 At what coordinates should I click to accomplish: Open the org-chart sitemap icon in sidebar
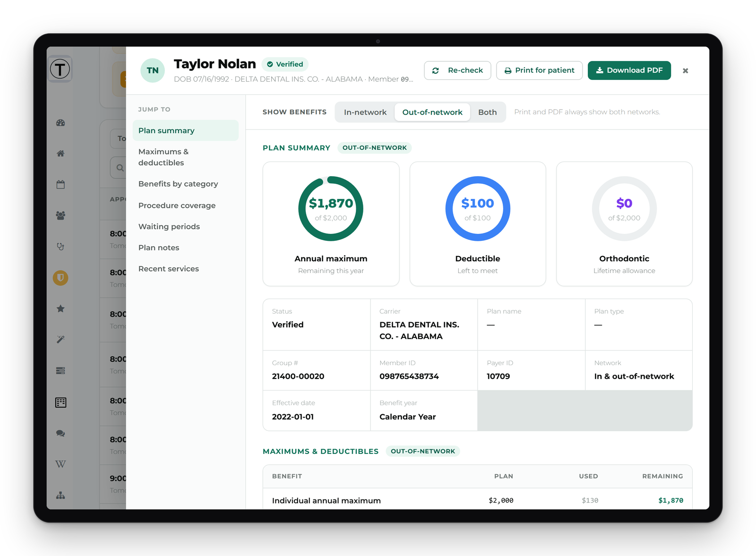tap(60, 496)
